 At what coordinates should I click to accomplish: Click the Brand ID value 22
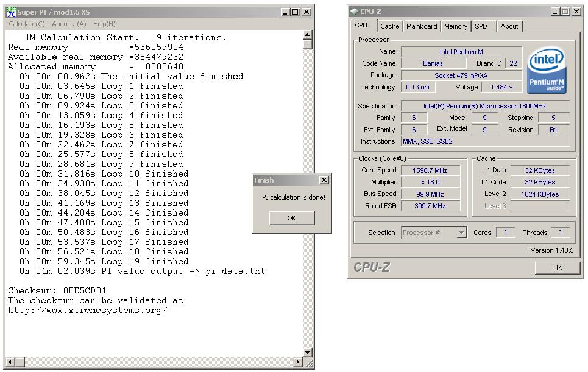(x=514, y=63)
